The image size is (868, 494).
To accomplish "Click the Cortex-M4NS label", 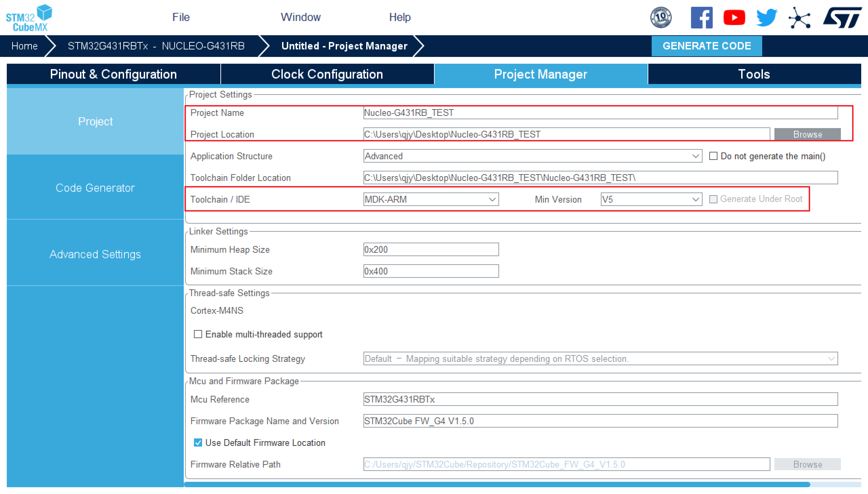I will coord(217,310).
